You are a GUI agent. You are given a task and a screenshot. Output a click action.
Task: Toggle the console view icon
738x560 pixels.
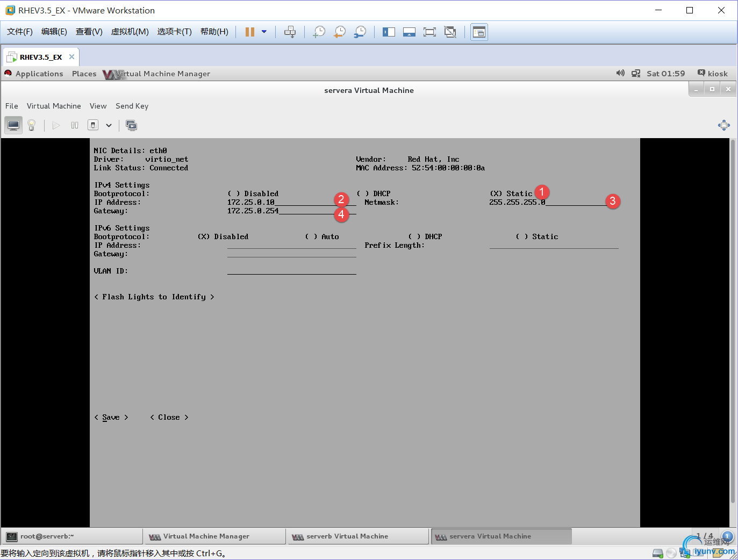(x=479, y=32)
